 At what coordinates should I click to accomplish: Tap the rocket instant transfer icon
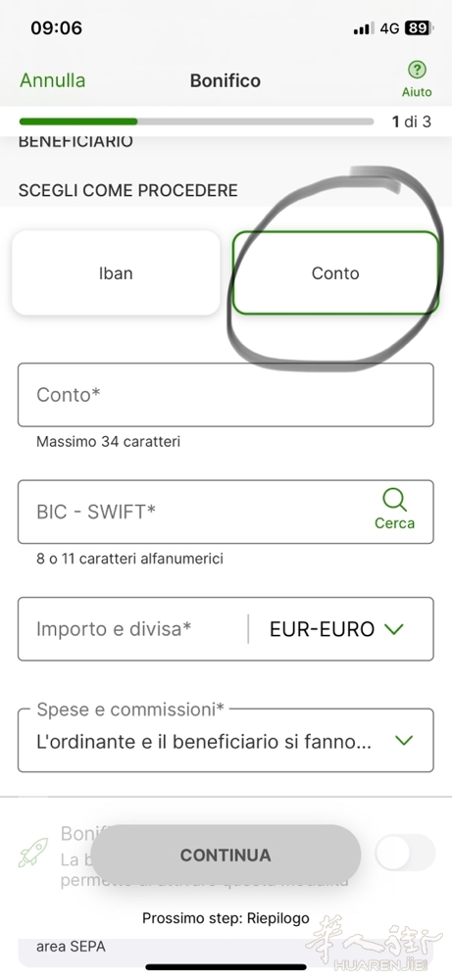tap(32, 852)
